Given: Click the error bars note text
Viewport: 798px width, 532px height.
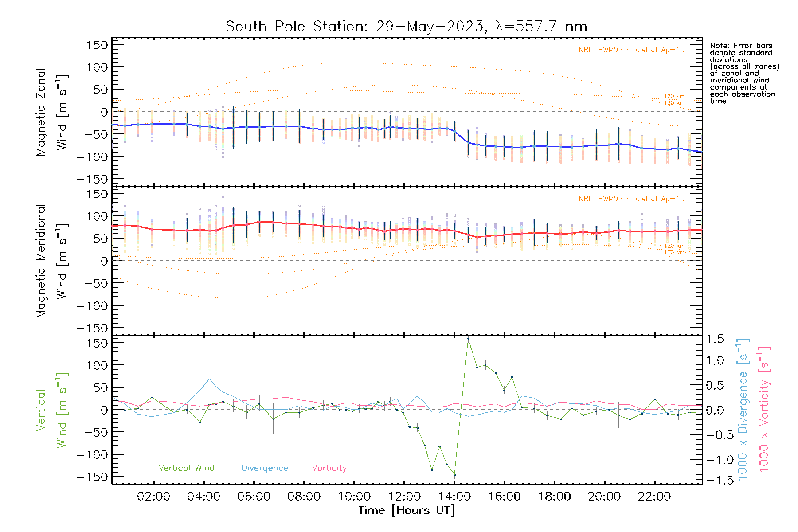Looking at the screenshot, I should pyautogui.click(x=744, y=73).
